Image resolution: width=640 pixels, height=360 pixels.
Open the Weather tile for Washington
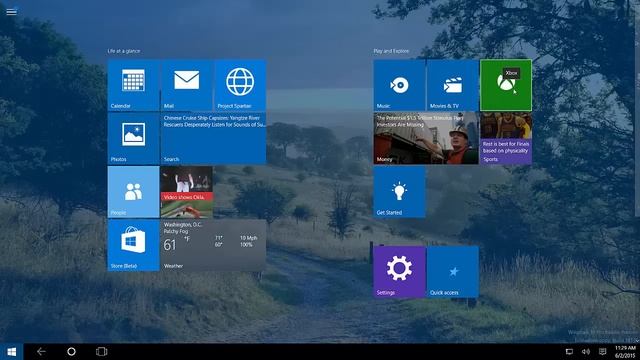[x=213, y=245]
